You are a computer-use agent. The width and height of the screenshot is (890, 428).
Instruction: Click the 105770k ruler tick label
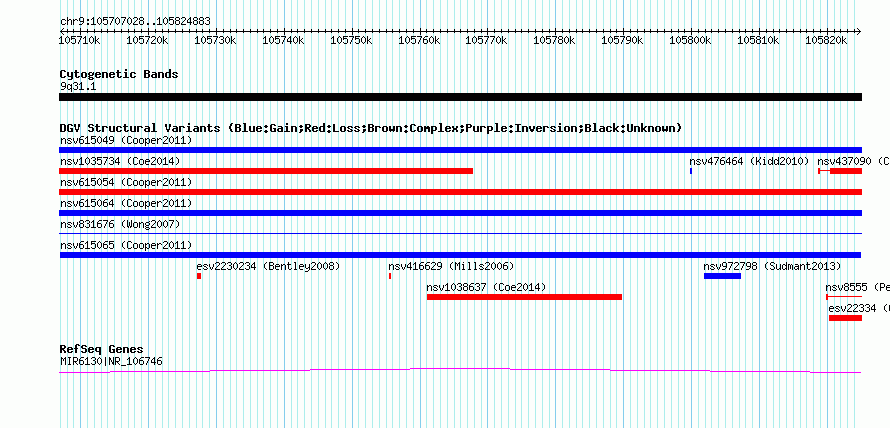coord(486,40)
